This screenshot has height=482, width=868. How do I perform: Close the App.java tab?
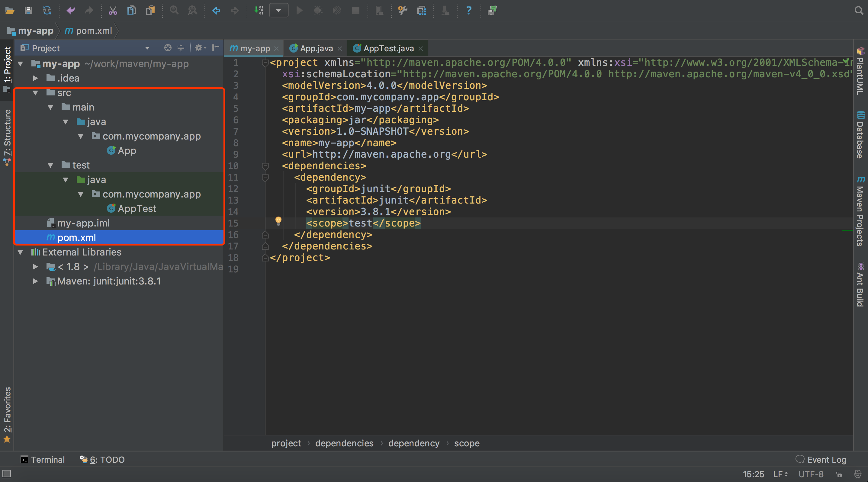(340, 49)
